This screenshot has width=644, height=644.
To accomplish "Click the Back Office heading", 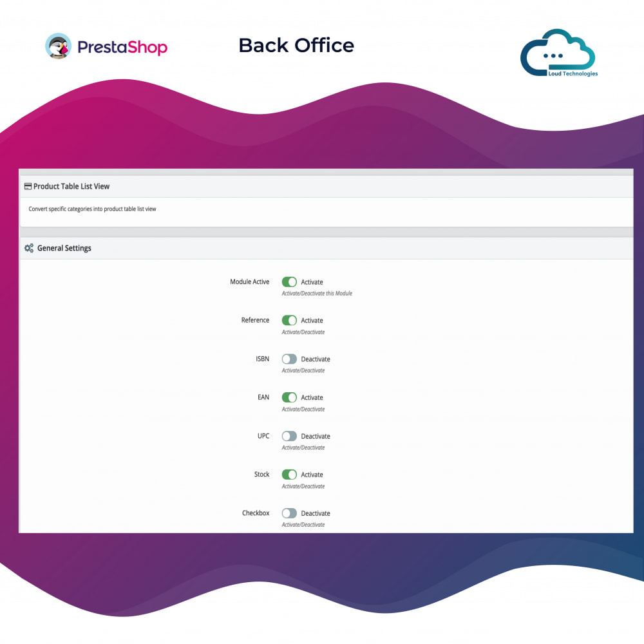I will tap(296, 45).
